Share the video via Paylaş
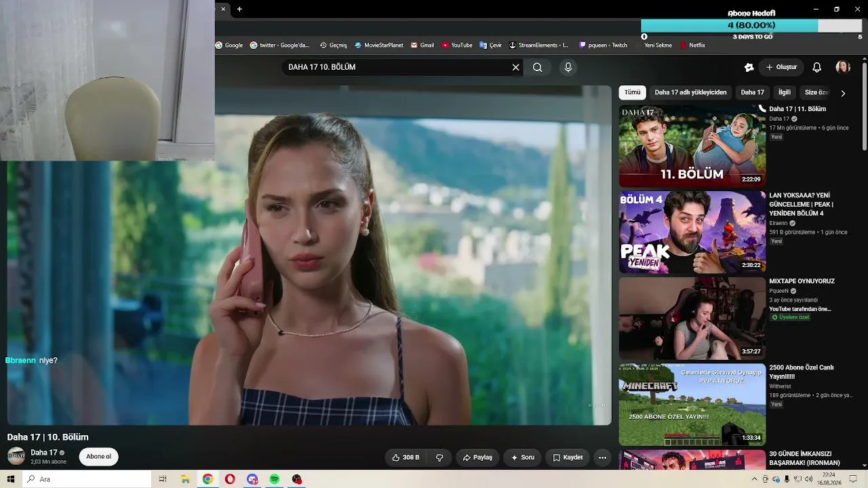868x488 pixels. click(477, 457)
